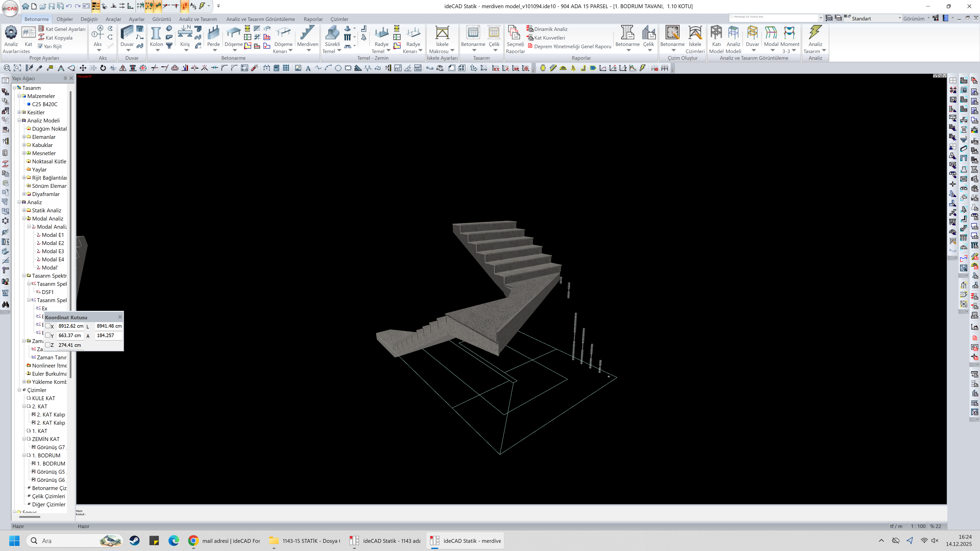
Task: Switch to the Çizimler ribbon tab
Action: click(x=339, y=19)
